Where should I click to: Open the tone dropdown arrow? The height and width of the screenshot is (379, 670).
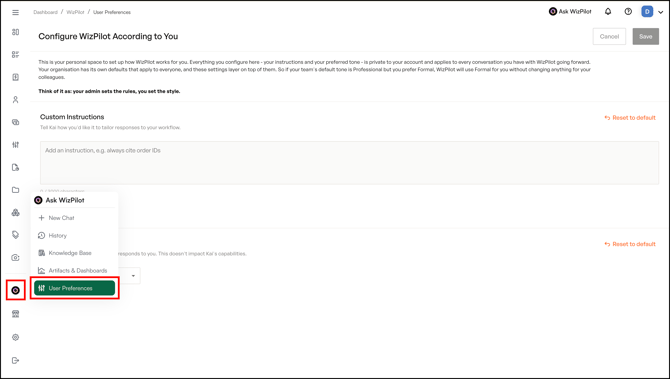[x=133, y=276]
